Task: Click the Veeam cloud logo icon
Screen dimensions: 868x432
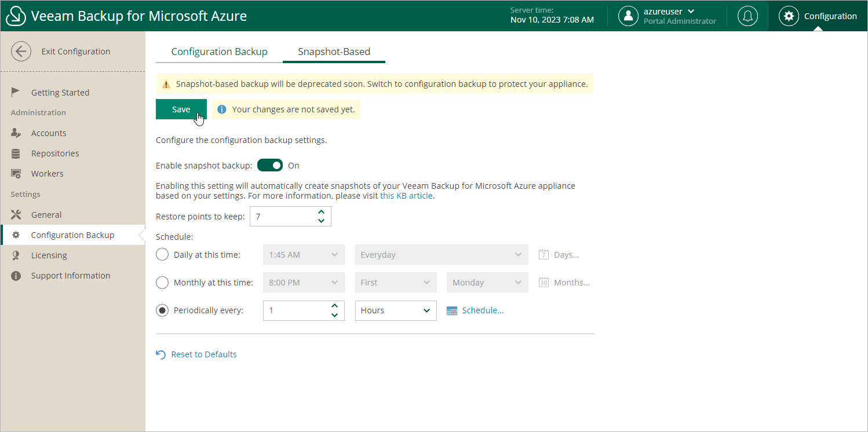Action: coord(16,16)
